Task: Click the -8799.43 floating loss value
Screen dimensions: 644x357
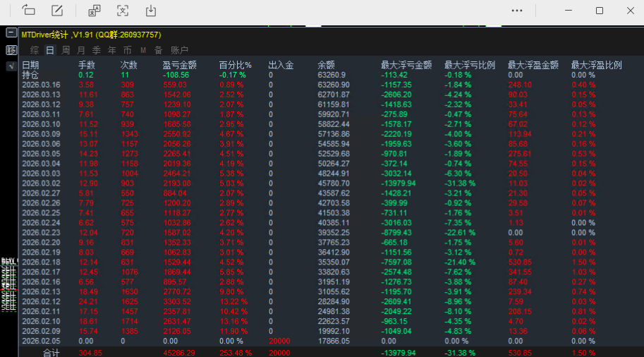Action: point(396,233)
